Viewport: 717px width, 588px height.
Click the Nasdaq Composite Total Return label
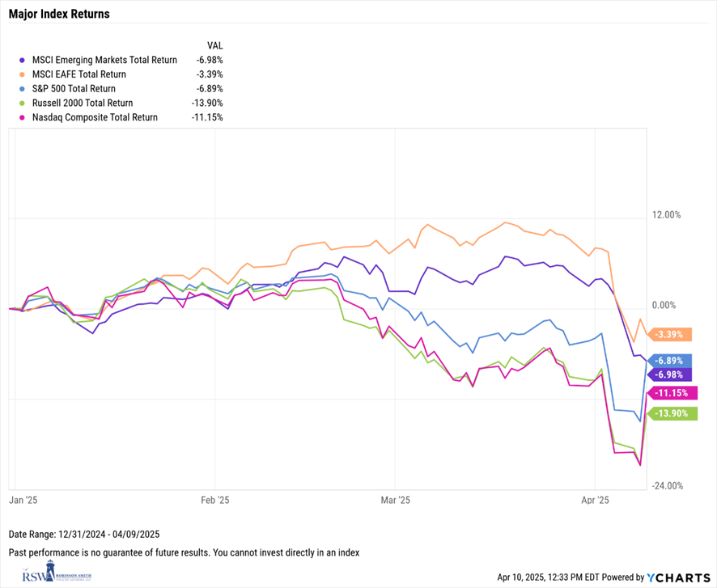[95, 117]
